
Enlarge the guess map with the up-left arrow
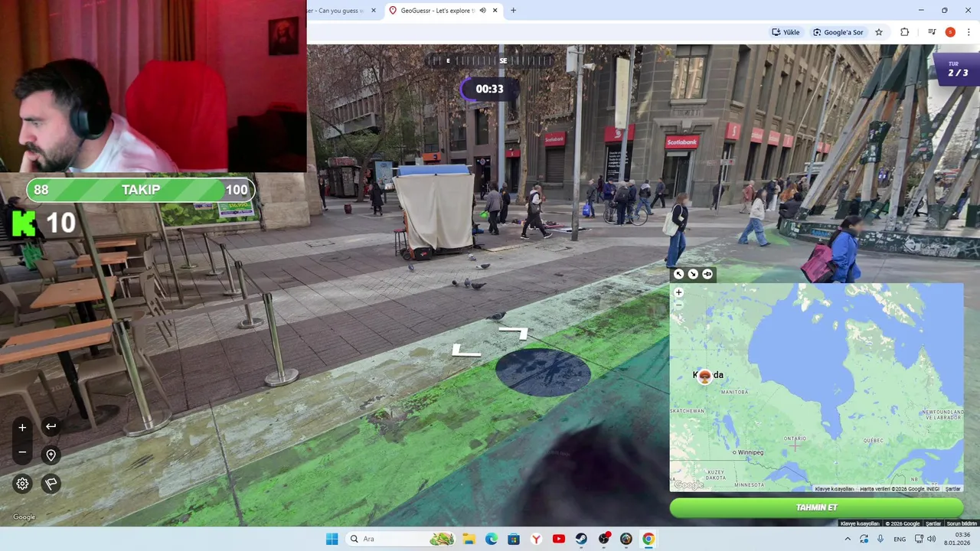tap(678, 274)
